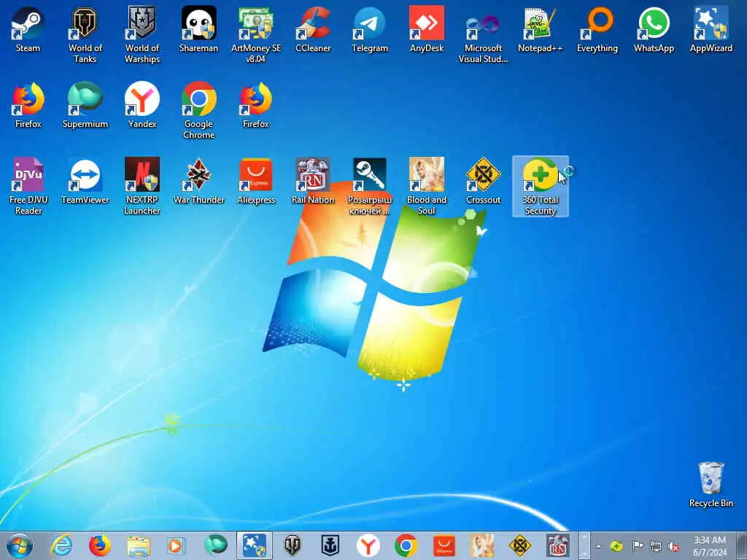The width and height of the screenshot is (747, 560).
Task: Click the Aliexpress taskbar icon
Action: click(444, 545)
